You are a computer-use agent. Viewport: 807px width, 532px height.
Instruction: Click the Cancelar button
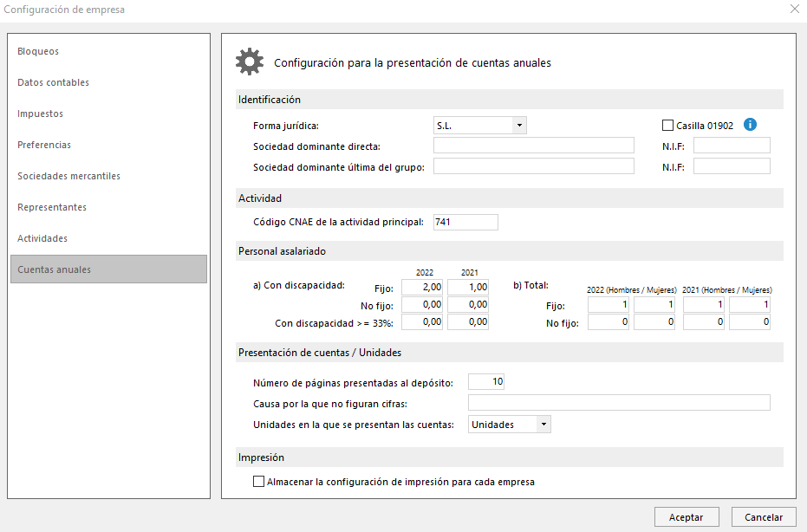(764, 517)
